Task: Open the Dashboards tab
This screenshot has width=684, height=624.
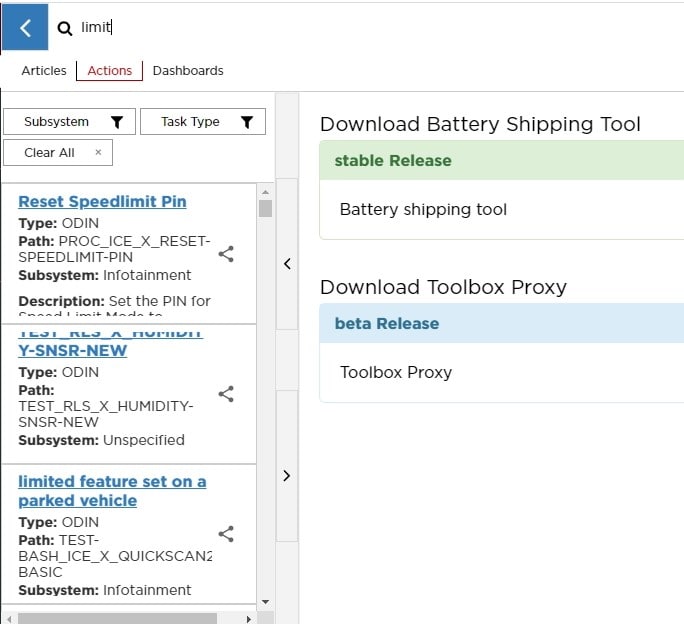Action: click(188, 71)
